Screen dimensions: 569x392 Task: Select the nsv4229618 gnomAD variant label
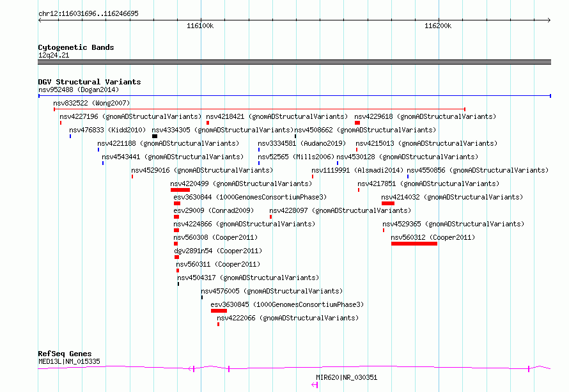pos(425,116)
